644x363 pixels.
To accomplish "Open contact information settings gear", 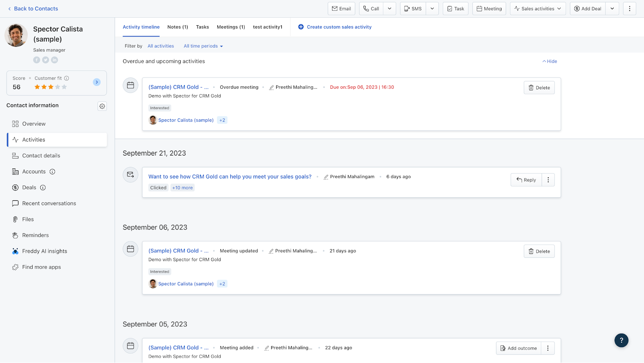I will (x=102, y=106).
